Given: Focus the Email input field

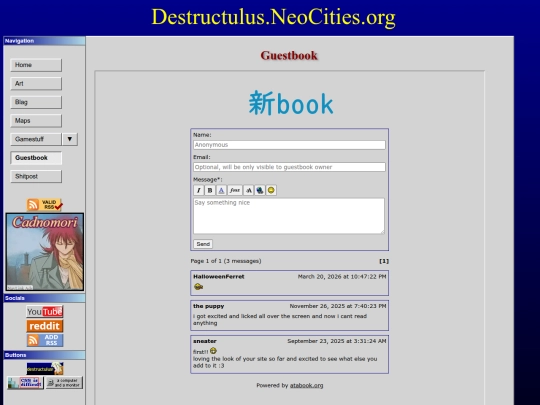Looking at the screenshot, I should 289,167.
